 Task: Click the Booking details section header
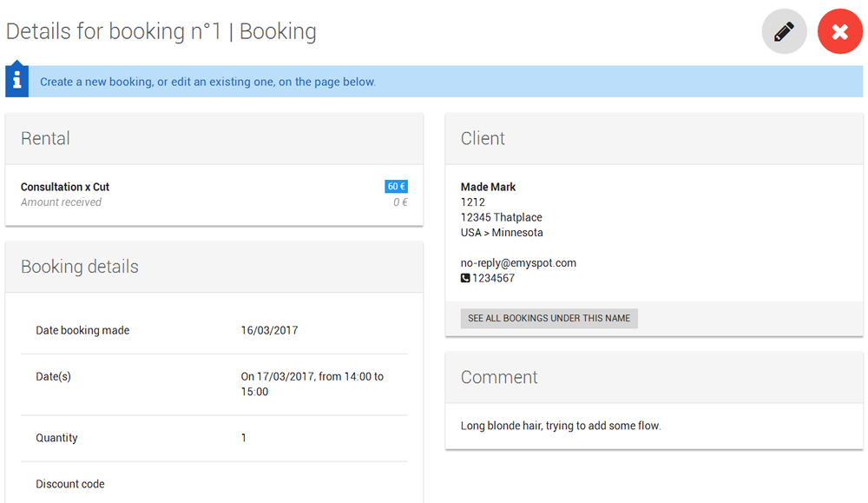[214, 267]
